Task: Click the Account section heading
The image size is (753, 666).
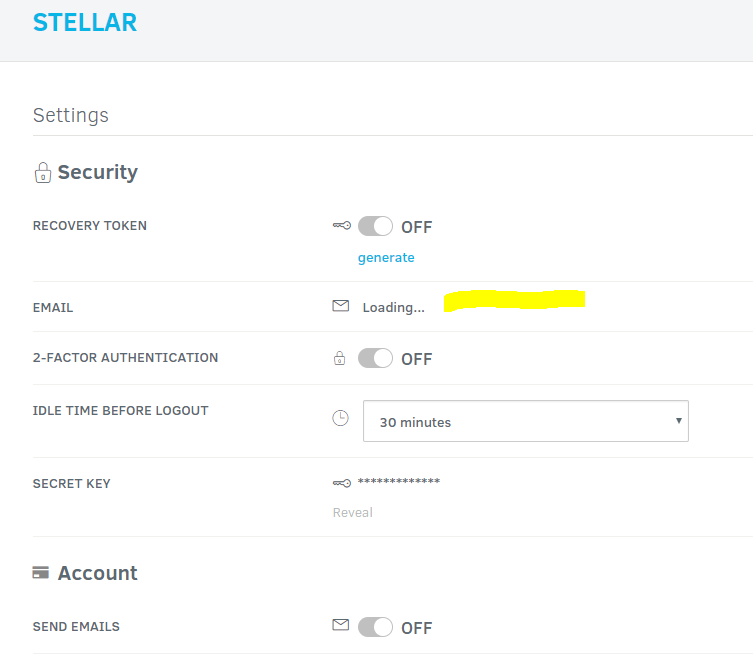Action: 97,573
